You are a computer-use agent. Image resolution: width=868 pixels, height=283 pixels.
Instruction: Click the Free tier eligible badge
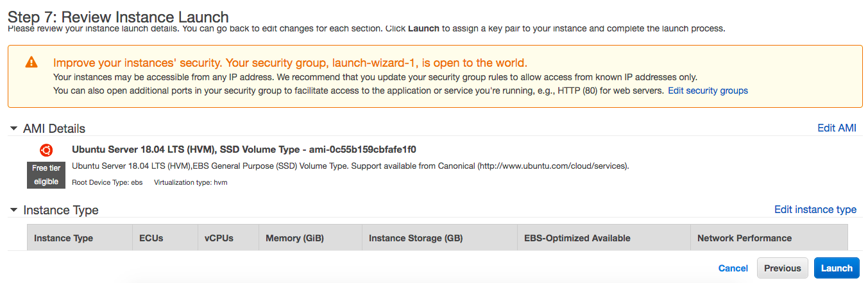(46, 175)
